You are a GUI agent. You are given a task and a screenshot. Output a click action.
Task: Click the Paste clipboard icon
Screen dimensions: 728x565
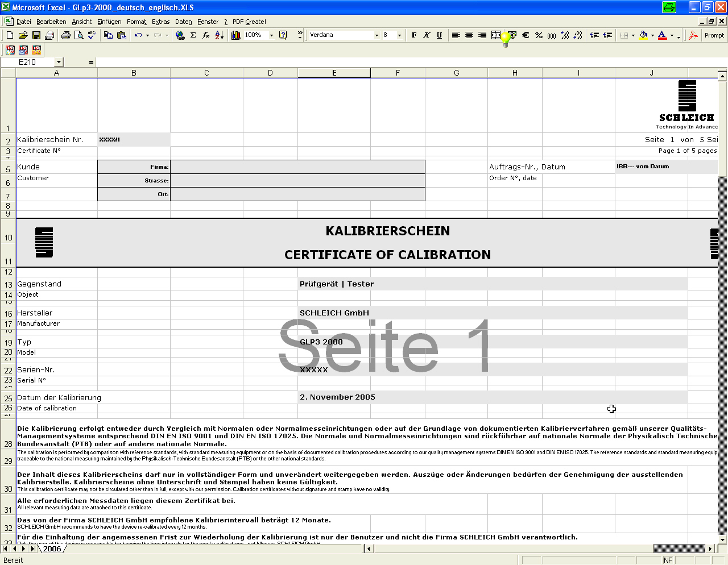click(x=121, y=35)
